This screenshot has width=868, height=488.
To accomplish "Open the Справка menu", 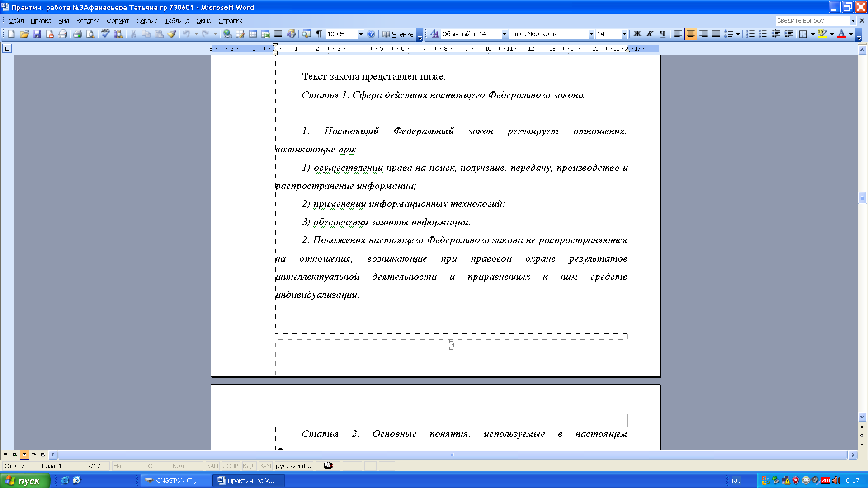I will (231, 21).
